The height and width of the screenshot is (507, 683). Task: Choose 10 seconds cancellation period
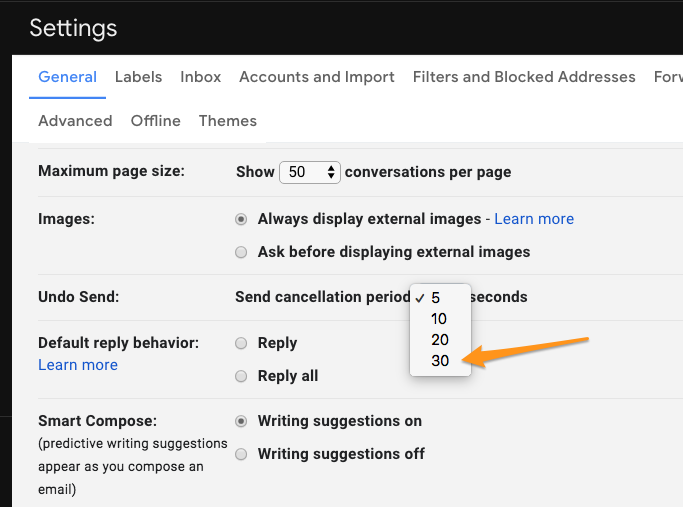click(x=440, y=319)
